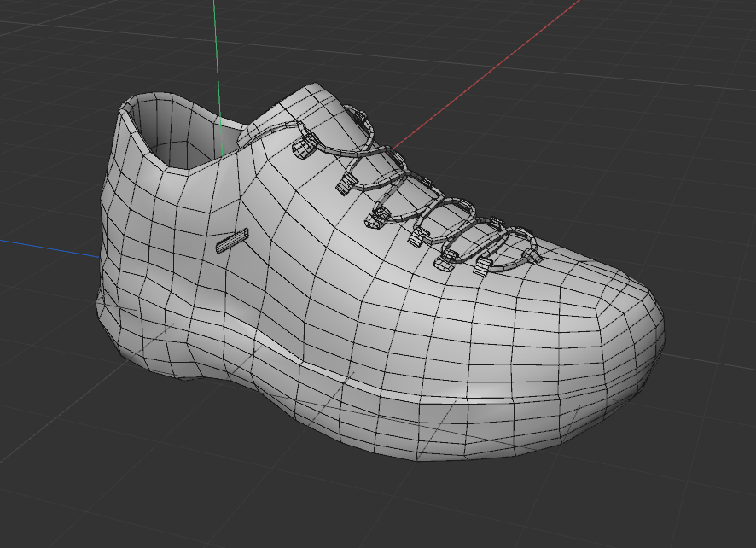
Task: Click the blue axis line at left
Action: coord(43,247)
